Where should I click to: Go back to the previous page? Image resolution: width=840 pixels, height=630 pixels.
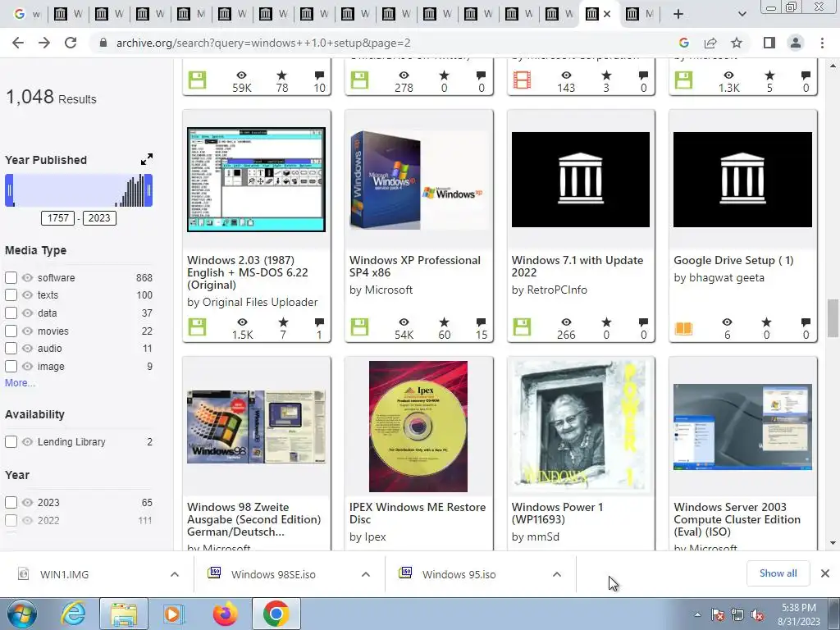18,43
